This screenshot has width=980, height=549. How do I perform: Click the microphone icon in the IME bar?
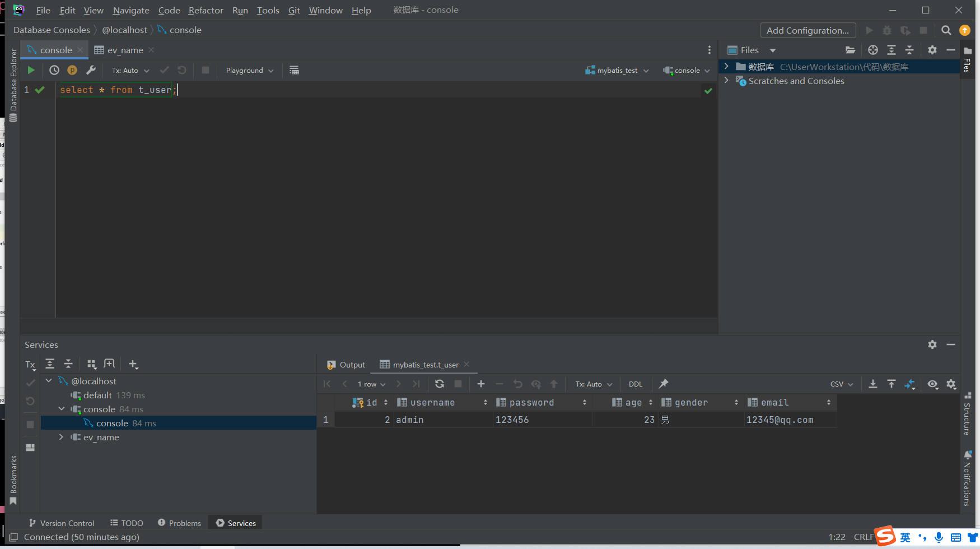939,537
